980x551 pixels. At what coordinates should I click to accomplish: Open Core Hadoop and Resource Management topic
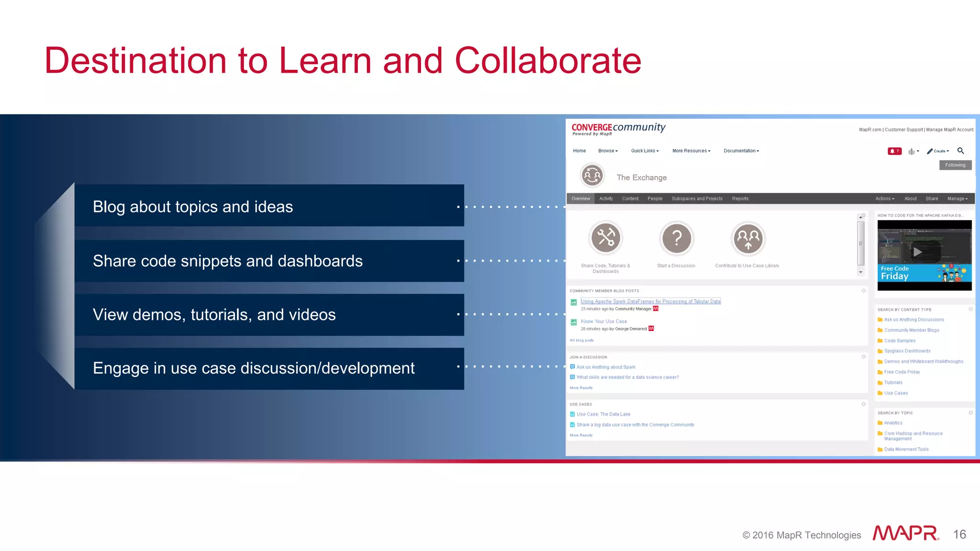point(913,436)
